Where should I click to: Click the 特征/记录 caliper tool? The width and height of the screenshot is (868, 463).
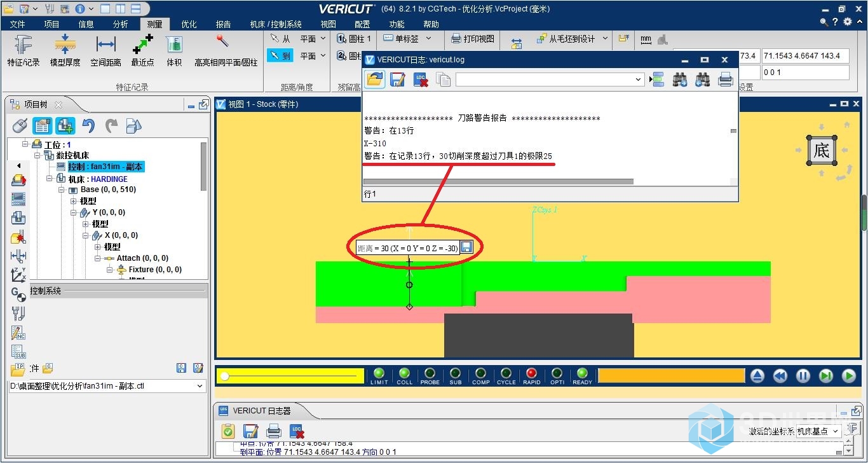coord(24,51)
